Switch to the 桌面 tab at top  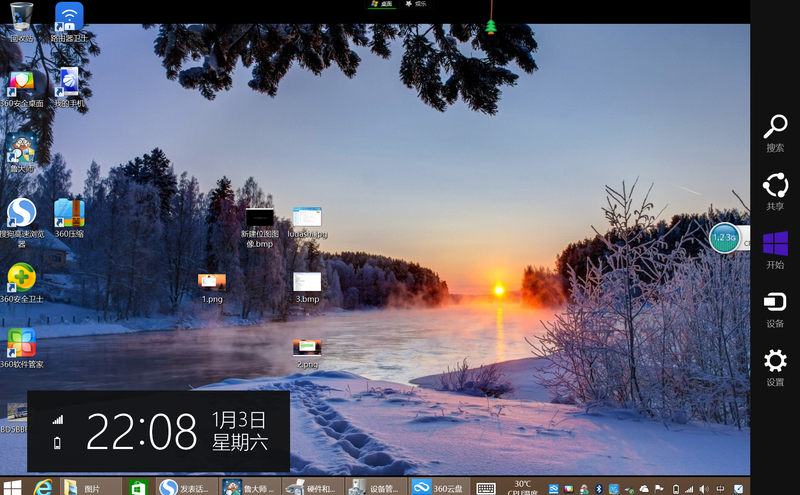[x=381, y=5]
